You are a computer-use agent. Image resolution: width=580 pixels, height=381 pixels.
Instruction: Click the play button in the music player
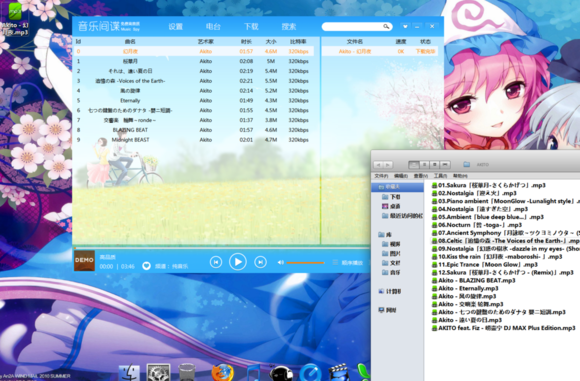click(x=238, y=262)
